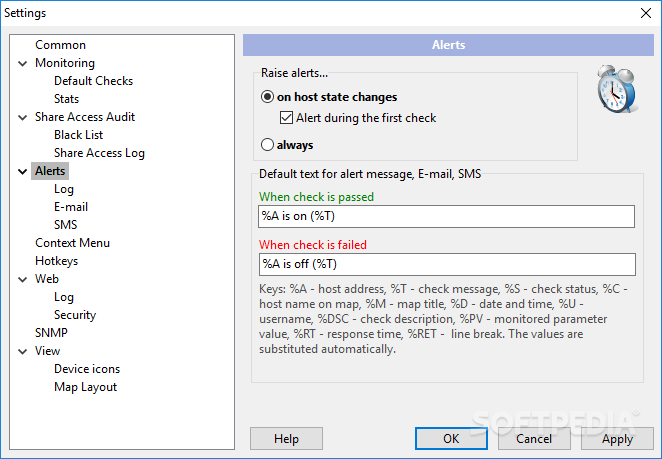Select the 'always' radio option
662x459 pixels.
point(267,145)
